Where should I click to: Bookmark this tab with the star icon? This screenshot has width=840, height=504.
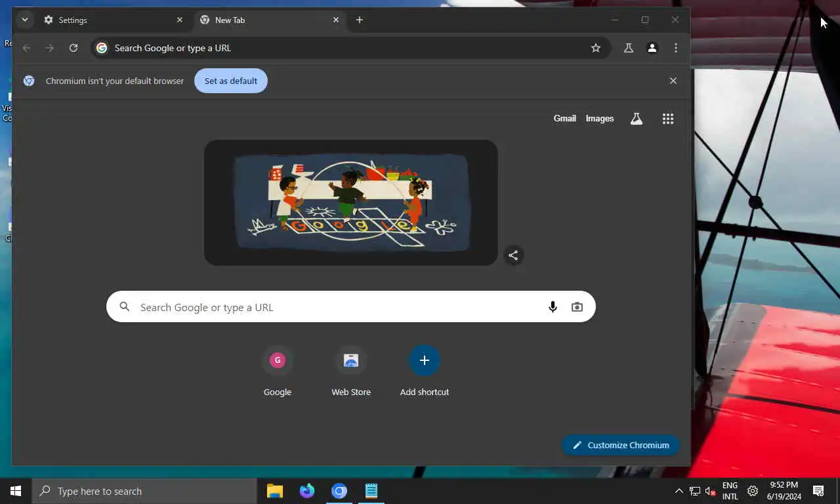click(x=596, y=48)
